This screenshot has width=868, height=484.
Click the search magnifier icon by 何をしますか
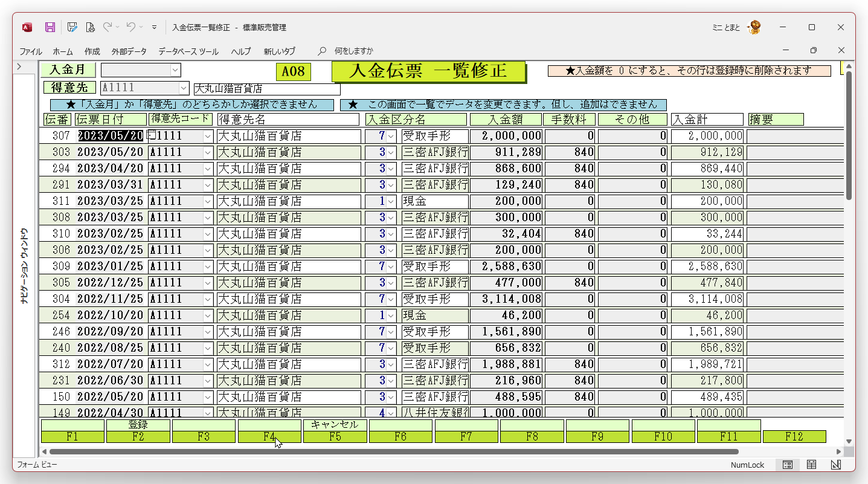322,51
